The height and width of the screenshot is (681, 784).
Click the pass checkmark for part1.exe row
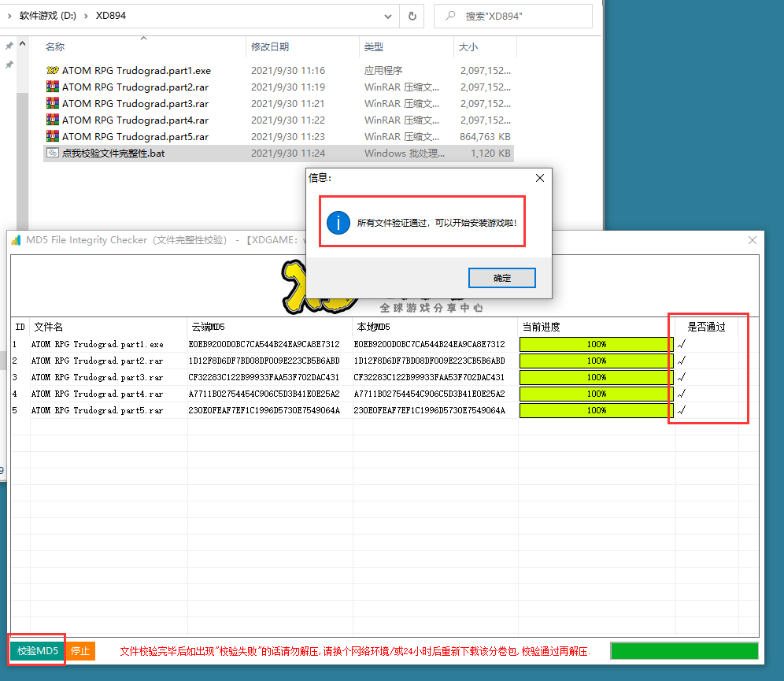[x=682, y=344]
